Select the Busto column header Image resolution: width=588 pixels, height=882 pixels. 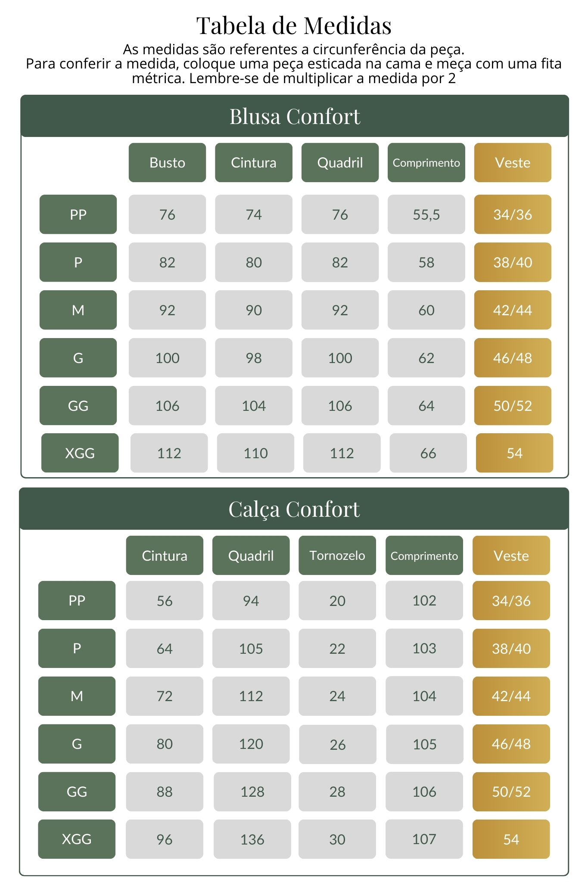[167, 163]
